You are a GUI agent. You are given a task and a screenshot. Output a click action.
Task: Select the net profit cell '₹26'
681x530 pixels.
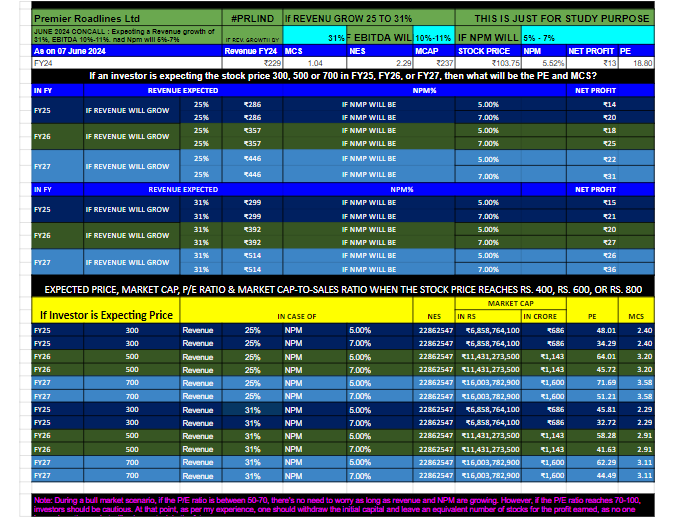pos(610,255)
